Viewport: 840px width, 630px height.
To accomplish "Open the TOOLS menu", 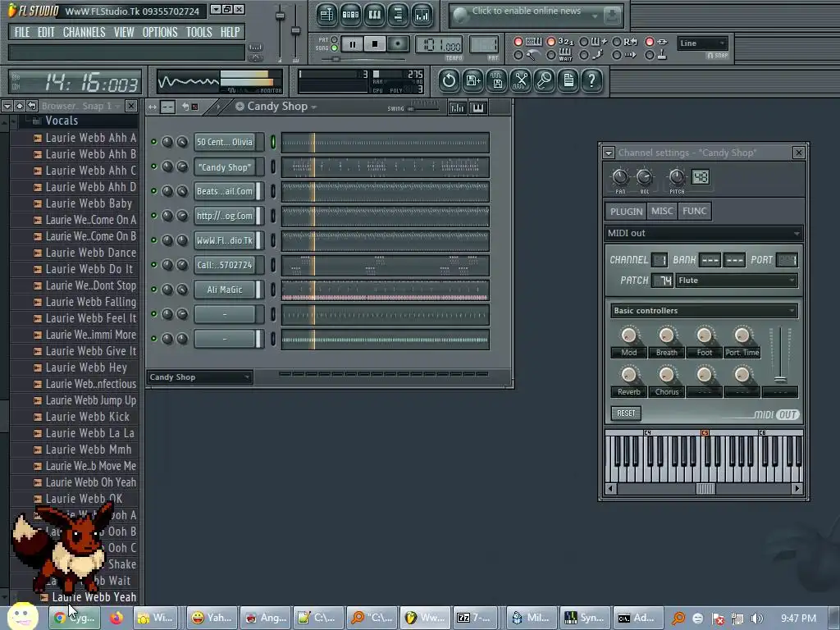I will pos(199,32).
